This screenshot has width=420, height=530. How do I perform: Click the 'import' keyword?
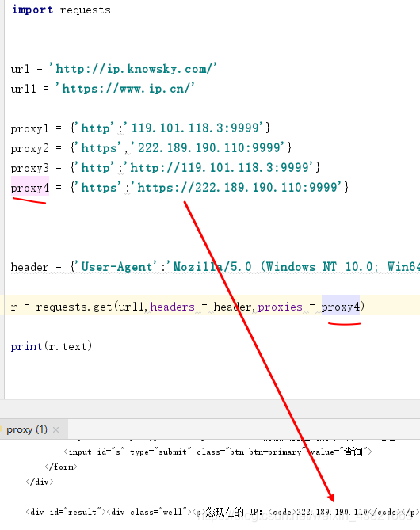pos(32,10)
